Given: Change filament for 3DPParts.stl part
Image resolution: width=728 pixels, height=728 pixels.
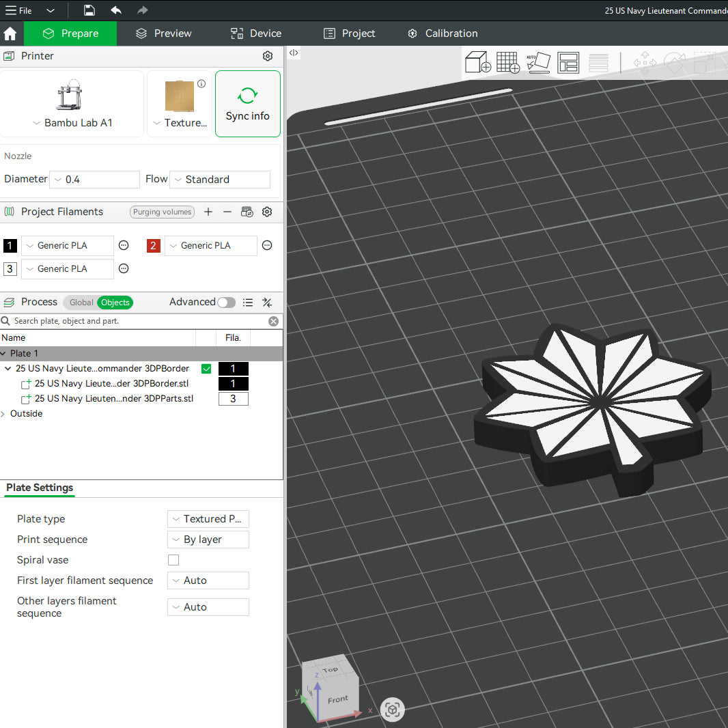Looking at the screenshot, I should (234, 399).
